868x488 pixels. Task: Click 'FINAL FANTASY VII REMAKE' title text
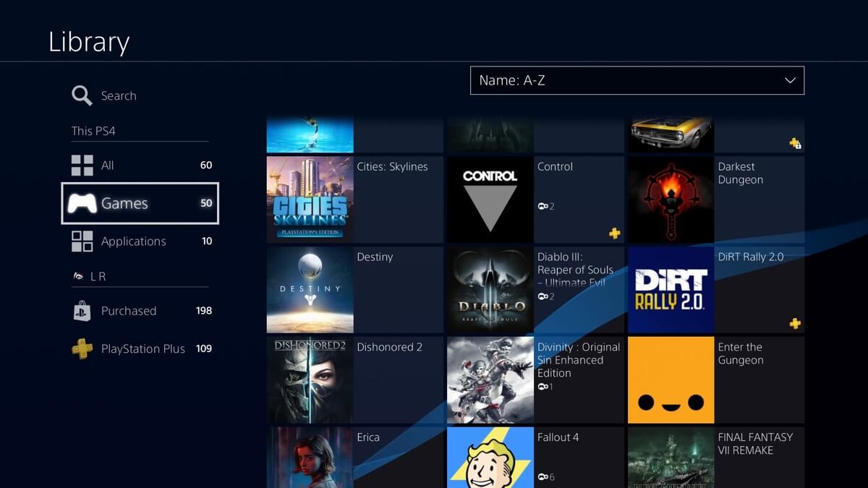point(755,444)
